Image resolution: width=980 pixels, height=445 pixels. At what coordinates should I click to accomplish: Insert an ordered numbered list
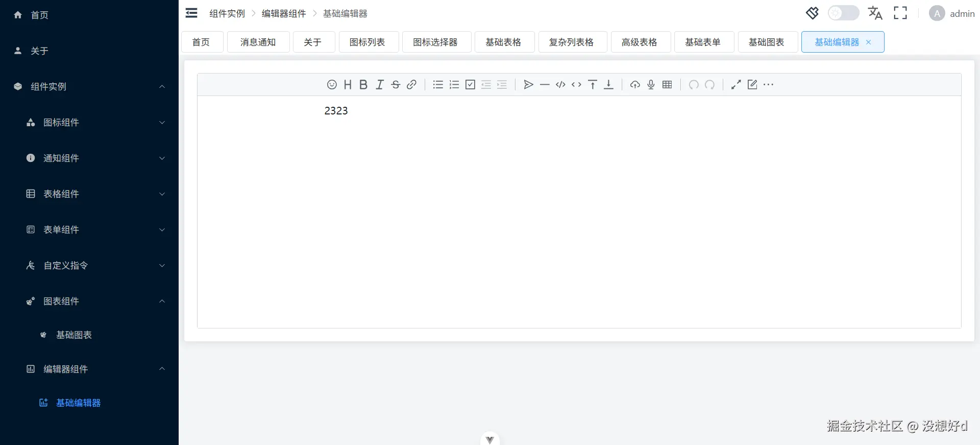(x=454, y=85)
